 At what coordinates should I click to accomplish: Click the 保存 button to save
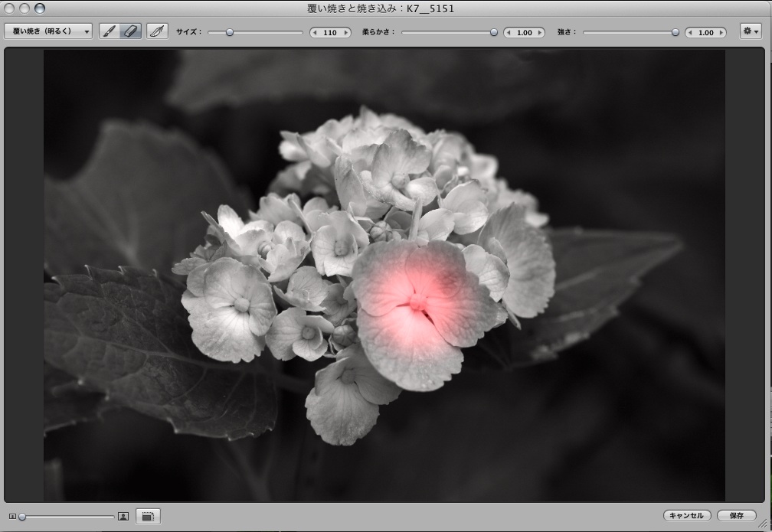tap(736, 516)
